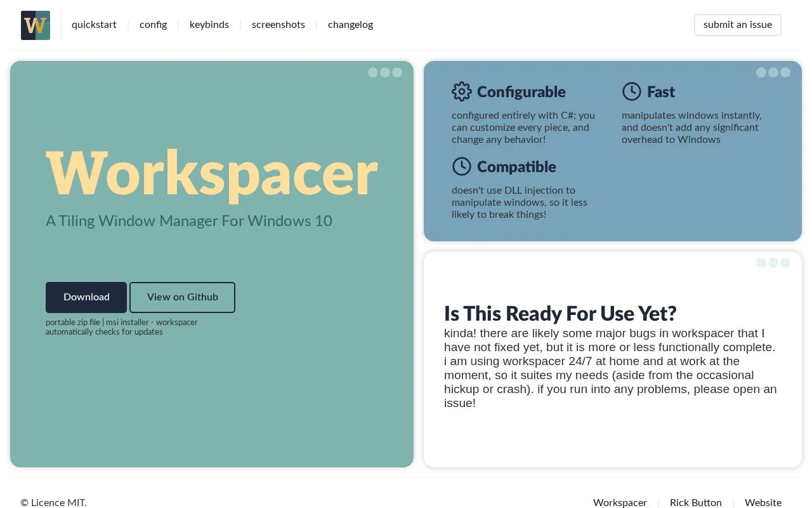
Task: Click the Workspacer footer link
Action: tap(620, 502)
